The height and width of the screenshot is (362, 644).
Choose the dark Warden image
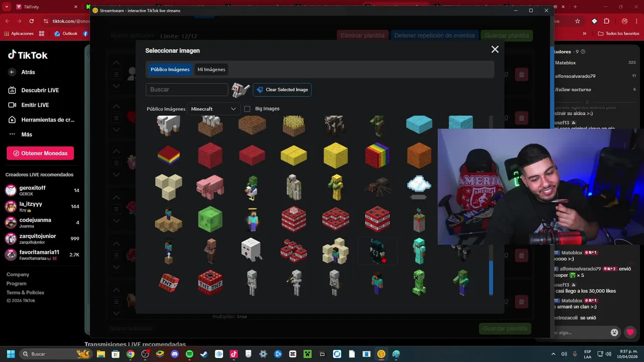tap(377, 251)
